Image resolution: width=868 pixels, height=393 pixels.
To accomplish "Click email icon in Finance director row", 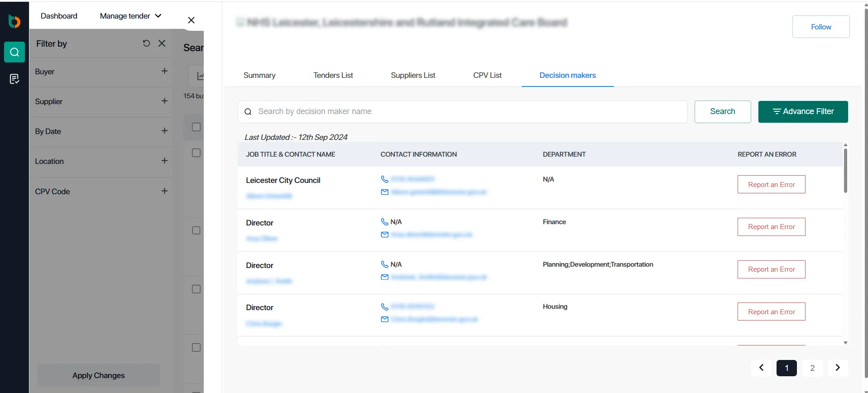I will point(384,235).
